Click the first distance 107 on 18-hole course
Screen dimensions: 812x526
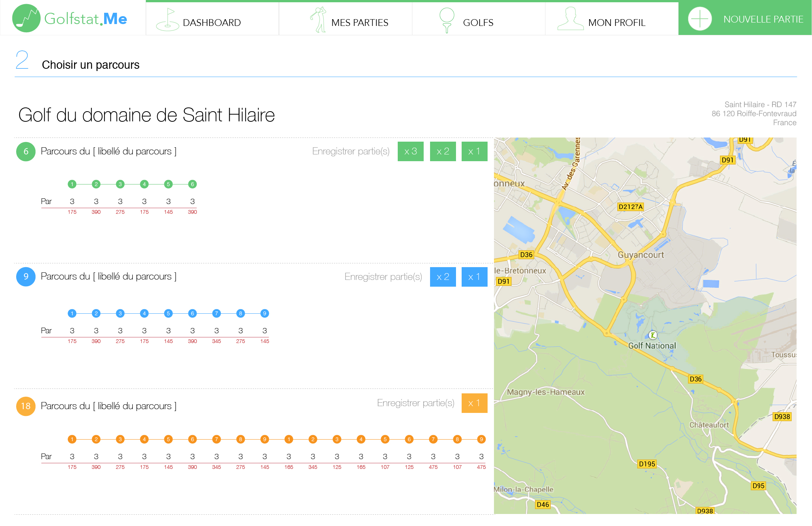pyautogui.click(x=385, y=467)
